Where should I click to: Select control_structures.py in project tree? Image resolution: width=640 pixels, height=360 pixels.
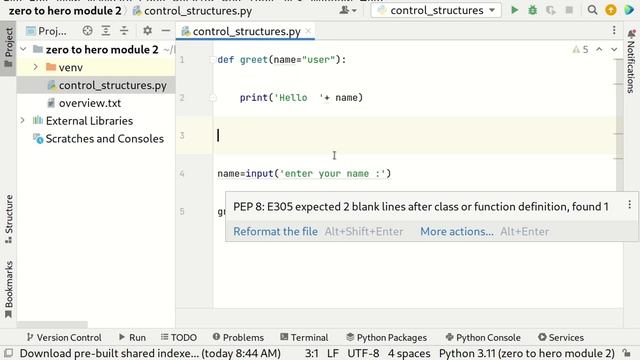112,85
